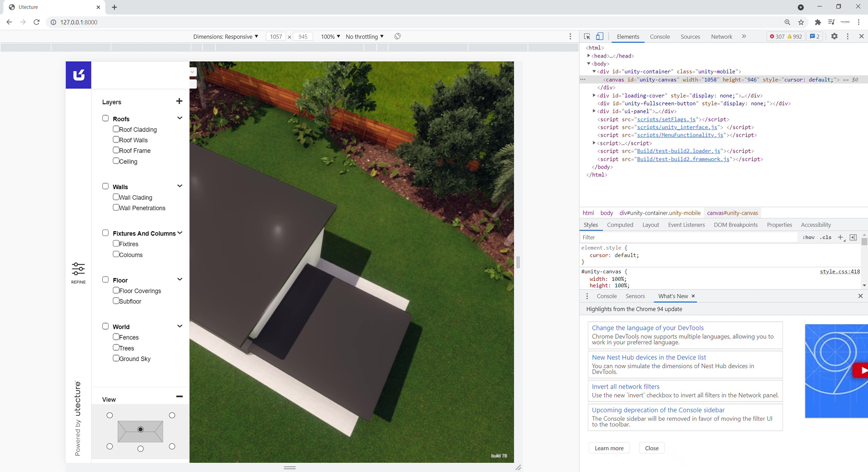
Task: Tick the Trees checkbox
Action: 116,348
